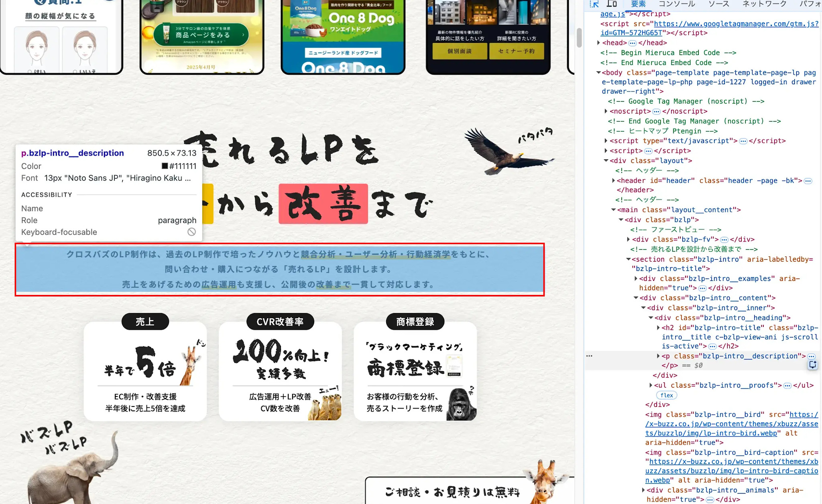
Task: Click the 個別面談 yellow button
Action: [460, 51]
